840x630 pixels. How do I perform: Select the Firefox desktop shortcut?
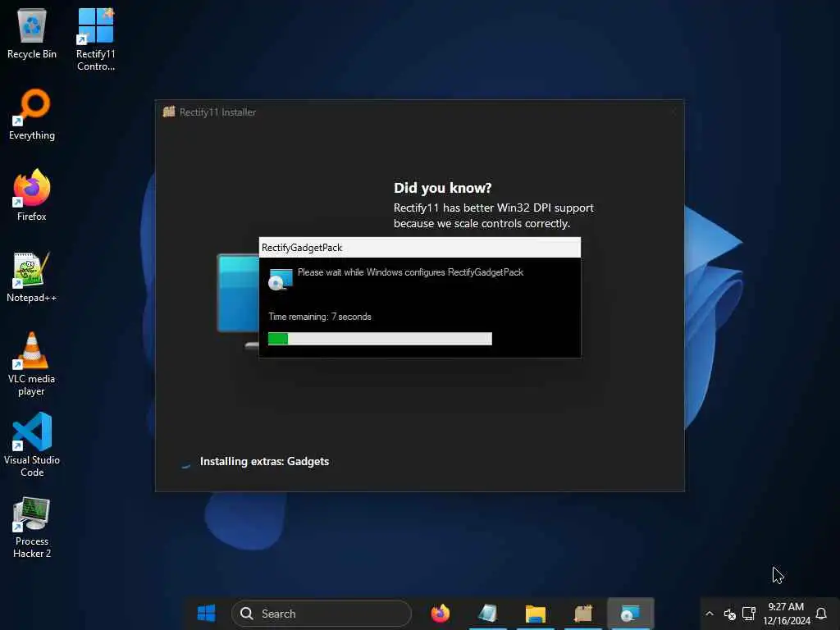tap(32, 195)
